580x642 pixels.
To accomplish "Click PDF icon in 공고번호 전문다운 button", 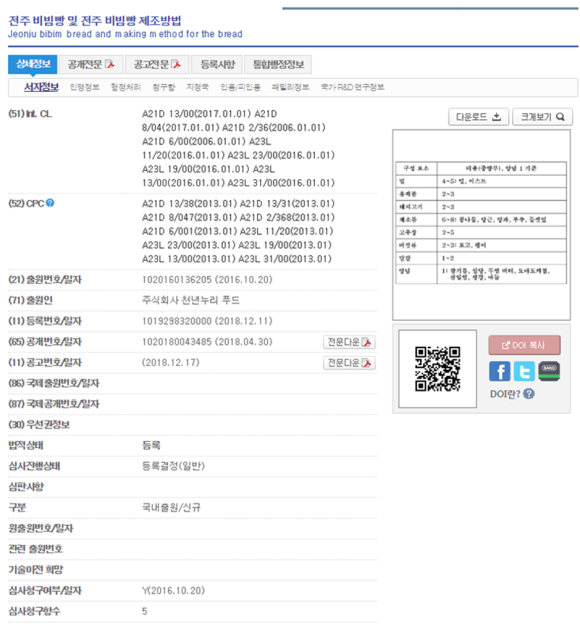I will (366, 363).
